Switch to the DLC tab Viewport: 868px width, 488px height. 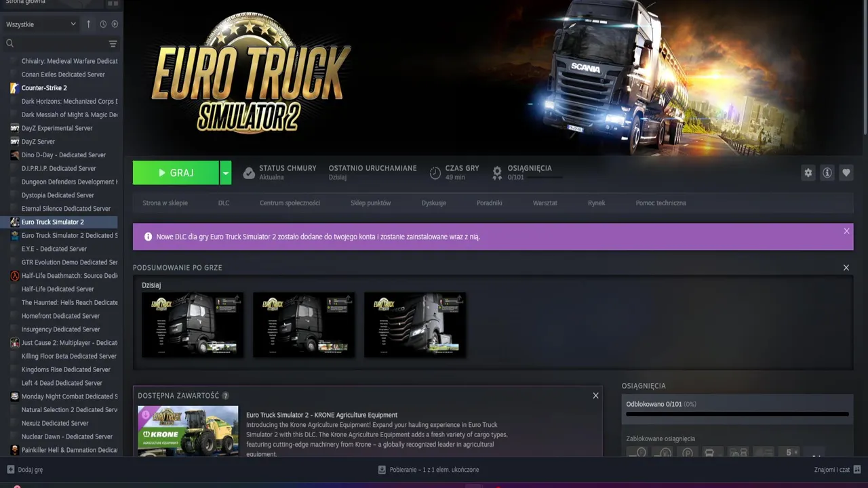(x=224, y=203)
